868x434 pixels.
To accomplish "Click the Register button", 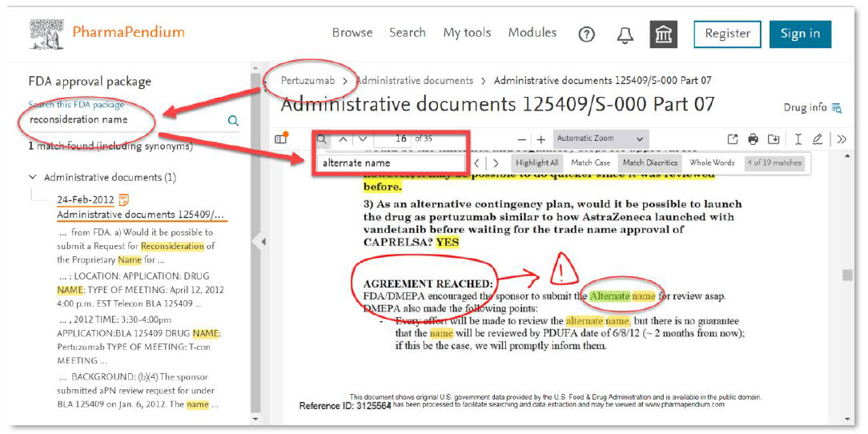I will coord(727,34).
